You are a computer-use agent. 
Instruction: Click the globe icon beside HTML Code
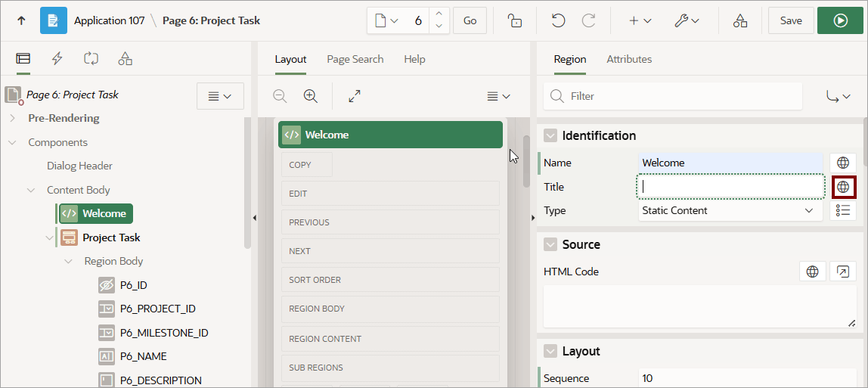tap(813, 272)
